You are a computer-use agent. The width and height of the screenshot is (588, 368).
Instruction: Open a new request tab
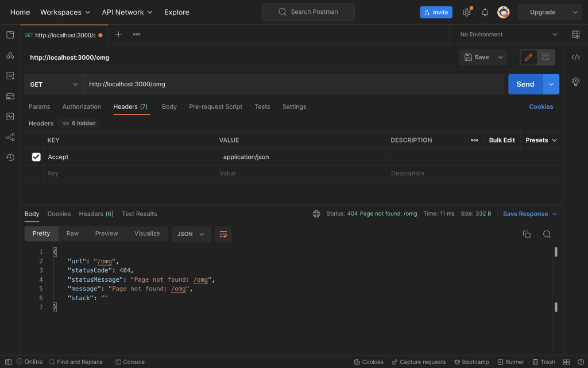point(118,34)
